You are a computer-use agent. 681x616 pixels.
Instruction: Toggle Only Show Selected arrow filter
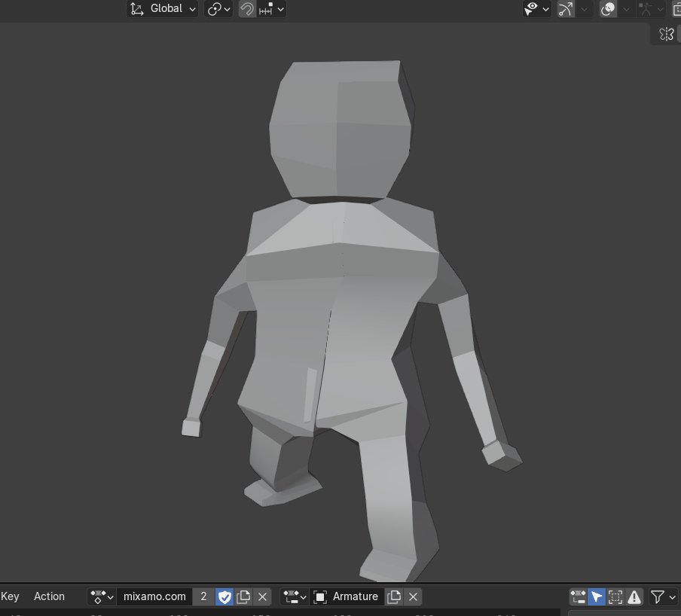[597, 596]
